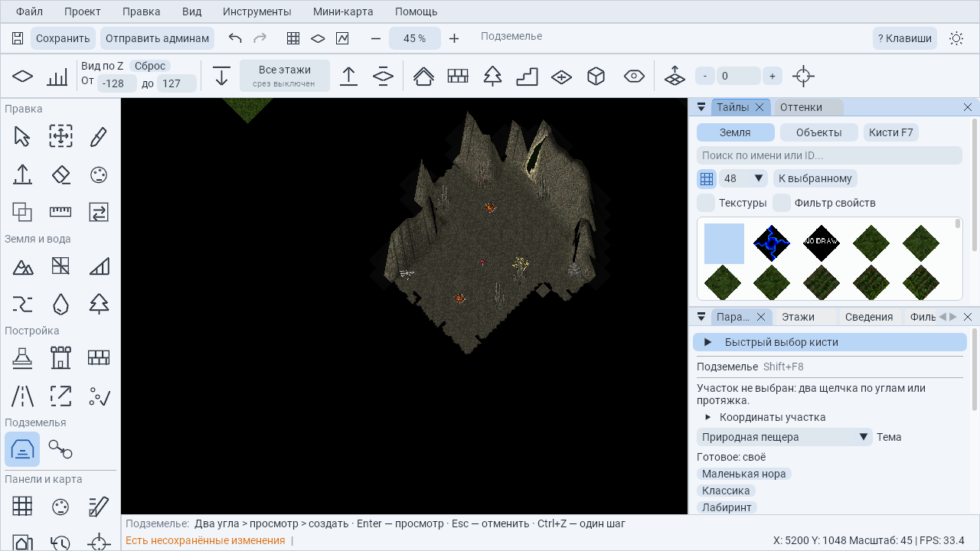This screenshot has height=551, width=980.
Task: Click the house roof icon in toolbar
Action: pos(423,76)
